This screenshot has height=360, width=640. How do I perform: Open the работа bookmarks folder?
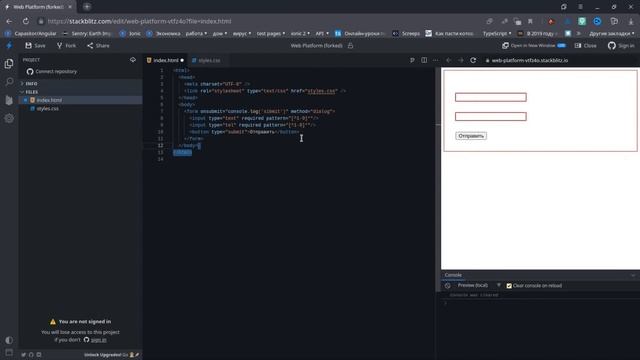point(196,33)
